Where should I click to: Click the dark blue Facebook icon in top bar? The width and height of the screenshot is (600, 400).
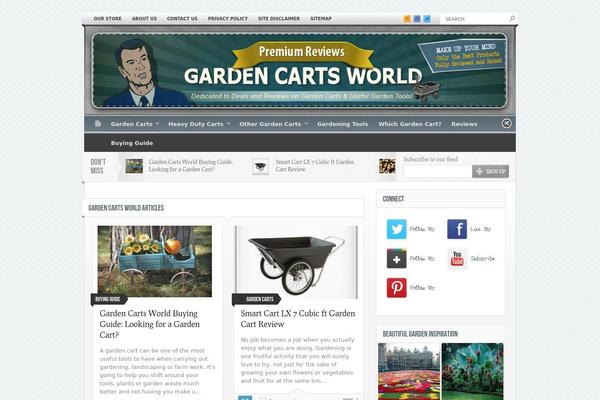coord(417,19)
